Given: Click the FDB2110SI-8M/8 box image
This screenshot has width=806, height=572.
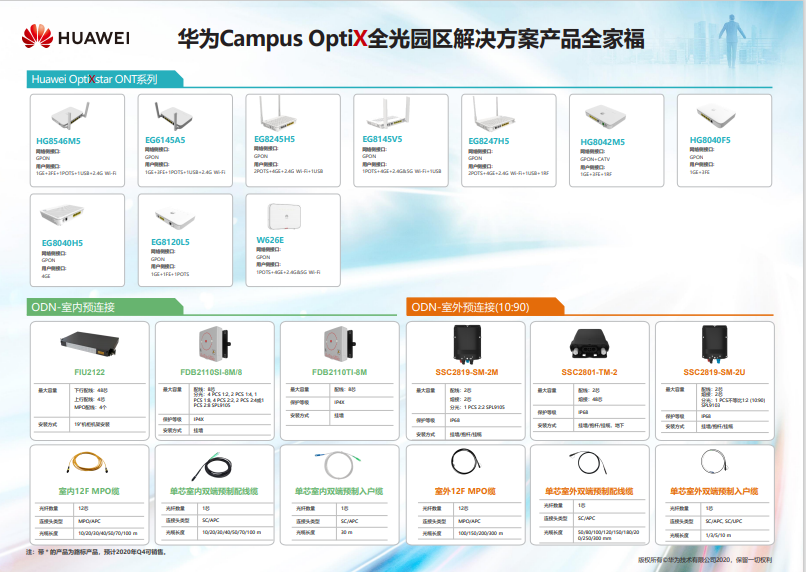Looking at the screenshot, I should [x=215, y=345].
